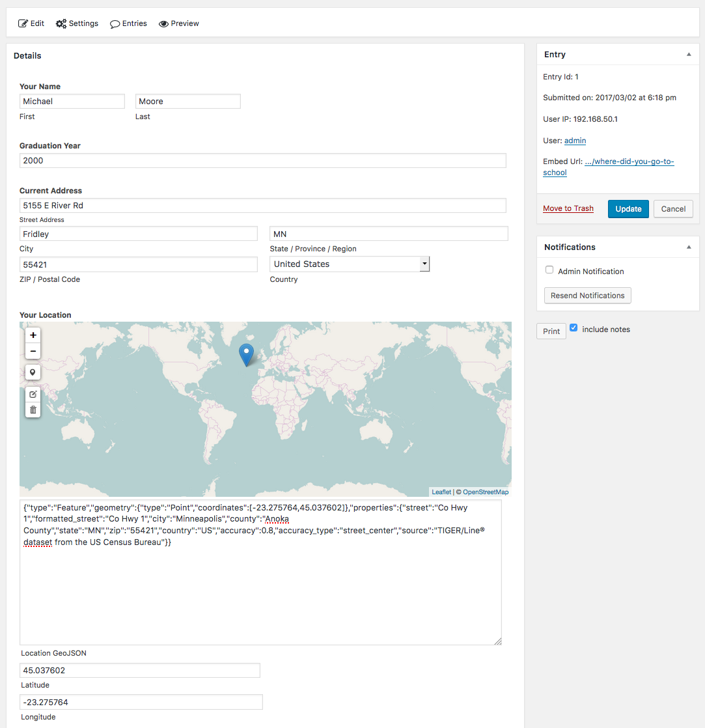Click the map delete layers trash icon
The width and height of the screenshot is (705, 728).
pyautogui.click(x=33, y=410)
